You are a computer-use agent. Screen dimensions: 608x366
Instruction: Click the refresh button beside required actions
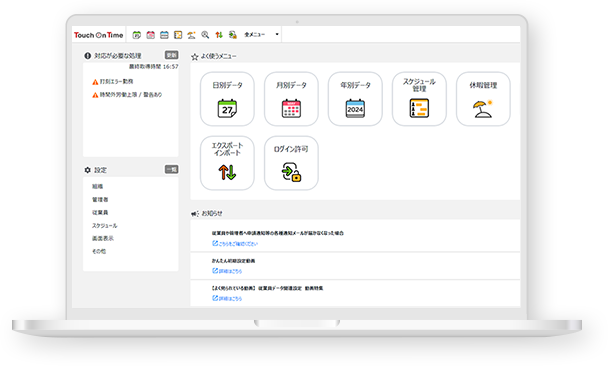pos(171,55)
